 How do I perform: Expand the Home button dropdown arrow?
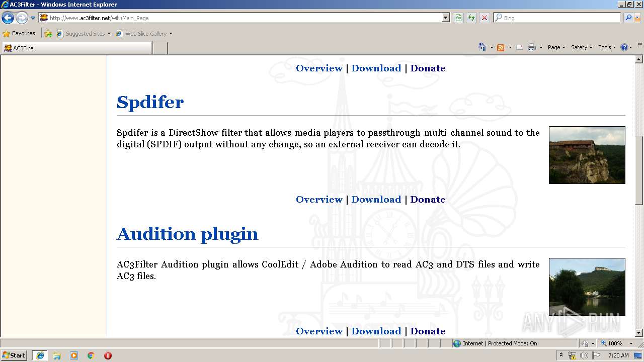click(492, 47)
